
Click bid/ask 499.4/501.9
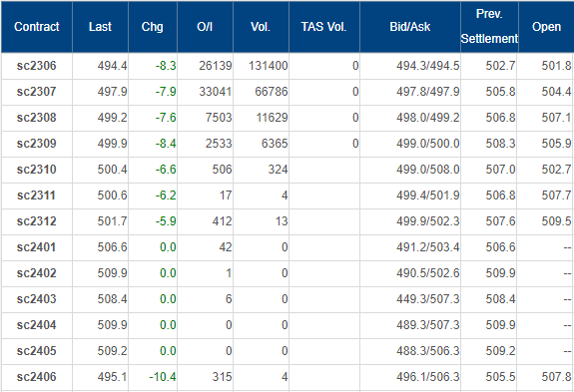[428, 196]
